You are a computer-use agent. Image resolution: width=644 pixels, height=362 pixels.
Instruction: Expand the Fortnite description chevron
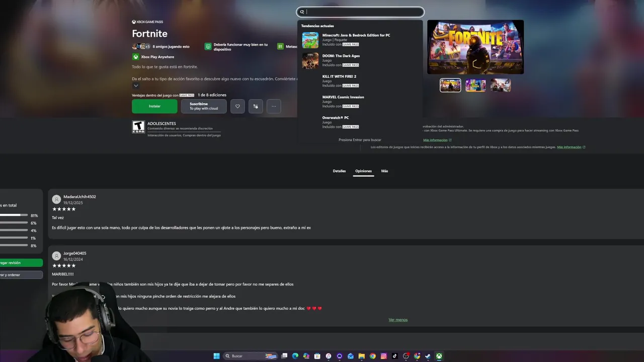pyautogui.click(x=136, y=86)
